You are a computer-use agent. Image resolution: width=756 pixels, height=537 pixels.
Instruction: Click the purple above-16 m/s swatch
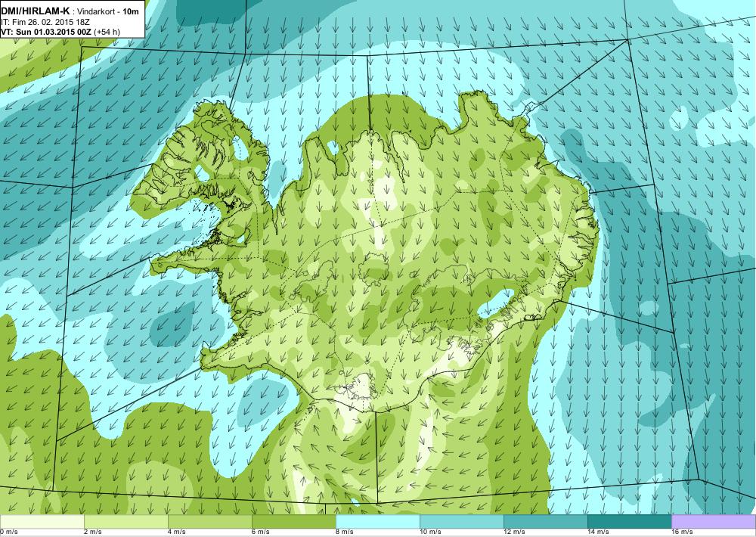click(x=714, y=522)
